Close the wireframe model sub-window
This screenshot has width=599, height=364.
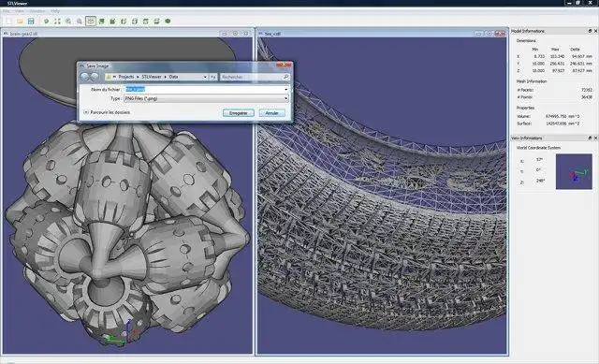500,34
